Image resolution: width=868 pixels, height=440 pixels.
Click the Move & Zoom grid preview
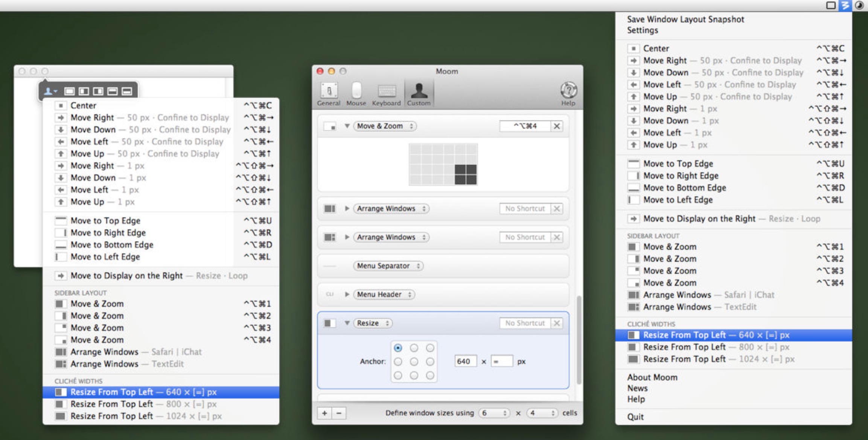pyautogui.click(x=443, y=164)
